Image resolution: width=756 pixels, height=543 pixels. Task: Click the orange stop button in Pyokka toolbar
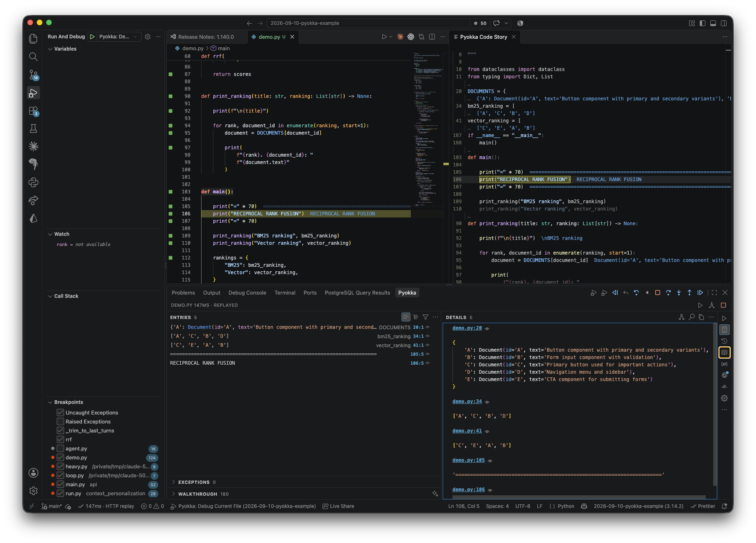658,293
